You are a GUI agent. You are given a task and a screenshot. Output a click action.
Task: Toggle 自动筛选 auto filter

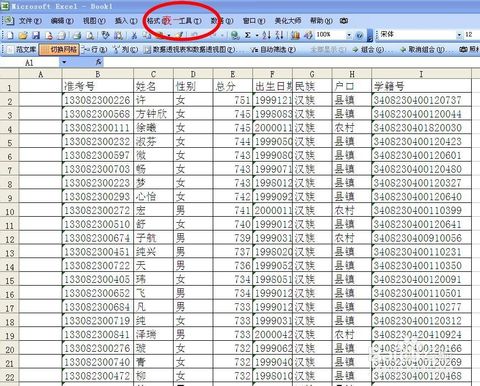pyautogui.click(x=273, y=49)
